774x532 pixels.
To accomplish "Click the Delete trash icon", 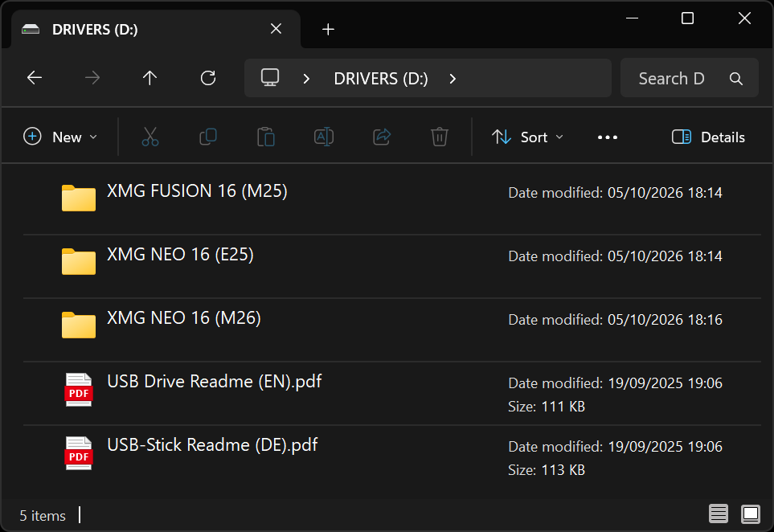I will click(440, 137).
